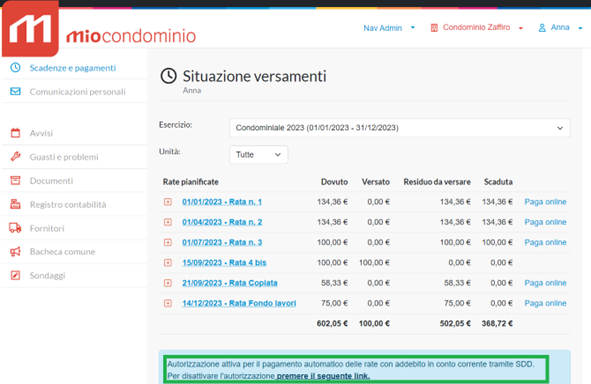The height and width of the screenshot is (384, 591).
Task: Go to Fornitori page
Action: coord(47,228)
